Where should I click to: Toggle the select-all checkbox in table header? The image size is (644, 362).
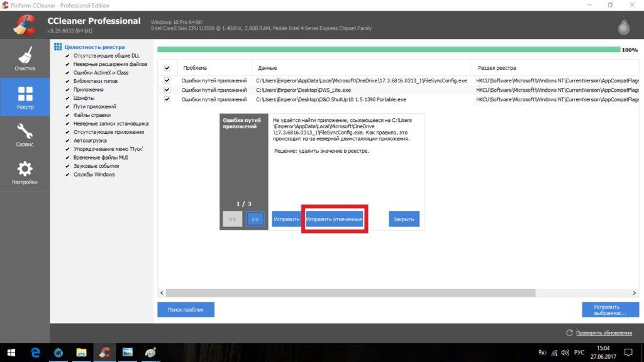tap(167, 68)
